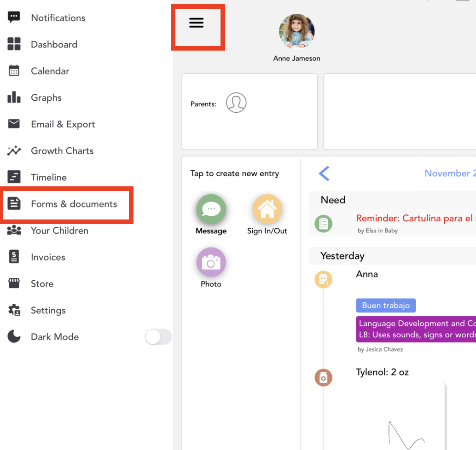476x450 pixels.
Task: Open the Forms & documents menu item
Action: (74, 204)
